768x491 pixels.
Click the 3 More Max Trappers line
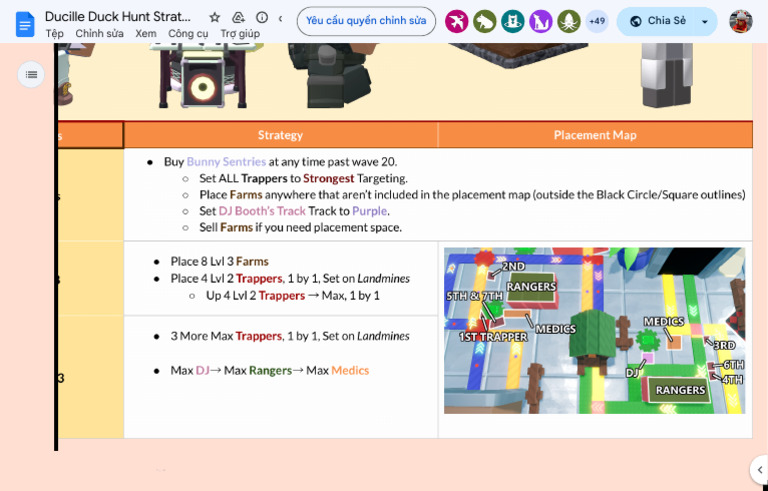[x=290, y=336]
